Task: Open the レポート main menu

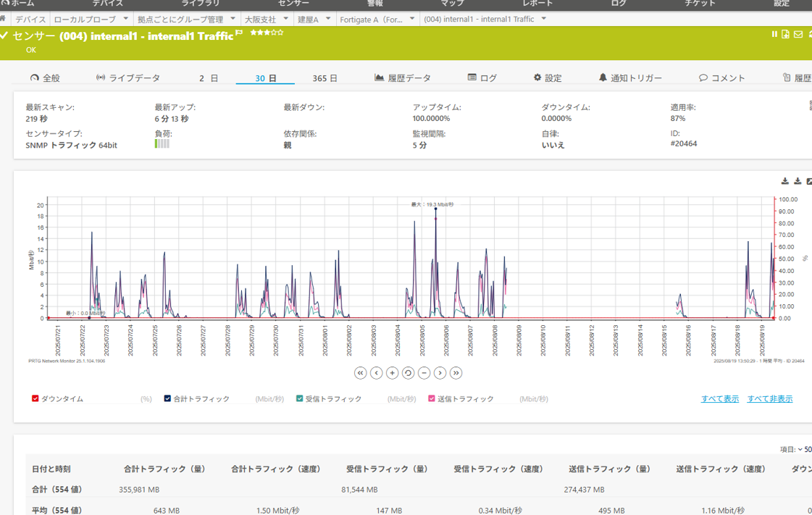Action: (x=537, y=3)
